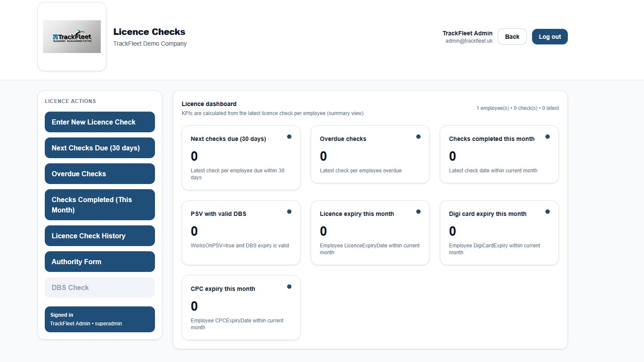The image size is (644, 362).
Task: Click the status dot on Next checks due card
Action: click(x=289, y=136)
